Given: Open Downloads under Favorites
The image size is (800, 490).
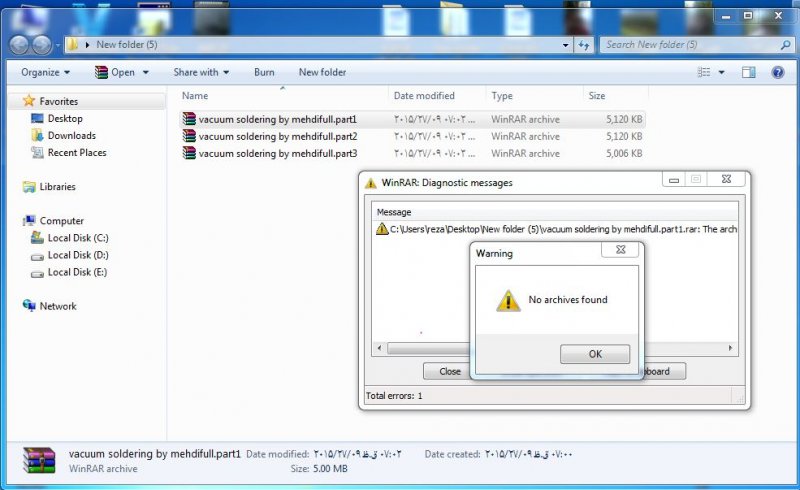Looking at the screenshot, I should (71, 135).
